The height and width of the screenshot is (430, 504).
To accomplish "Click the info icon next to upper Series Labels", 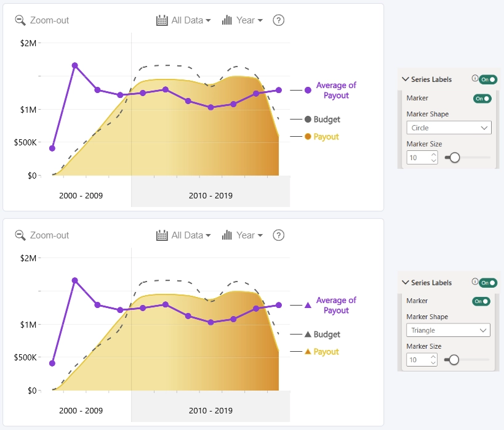I will point(474,78).
